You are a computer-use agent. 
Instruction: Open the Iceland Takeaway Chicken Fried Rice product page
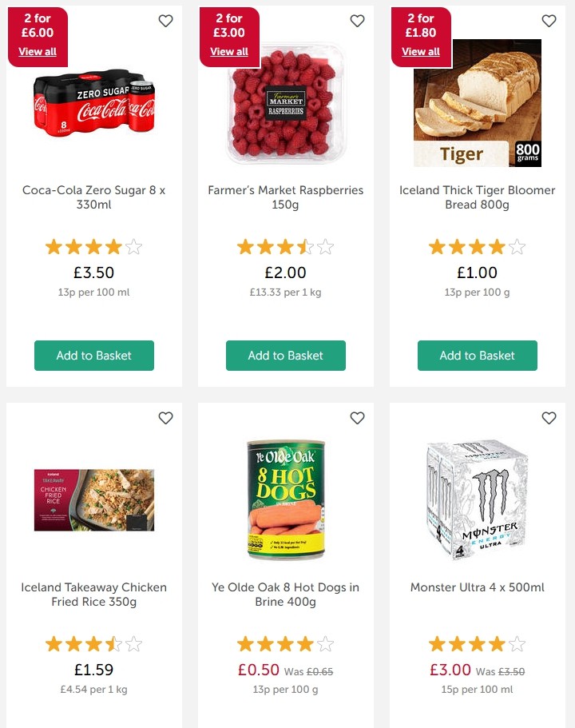click(93, 595)
